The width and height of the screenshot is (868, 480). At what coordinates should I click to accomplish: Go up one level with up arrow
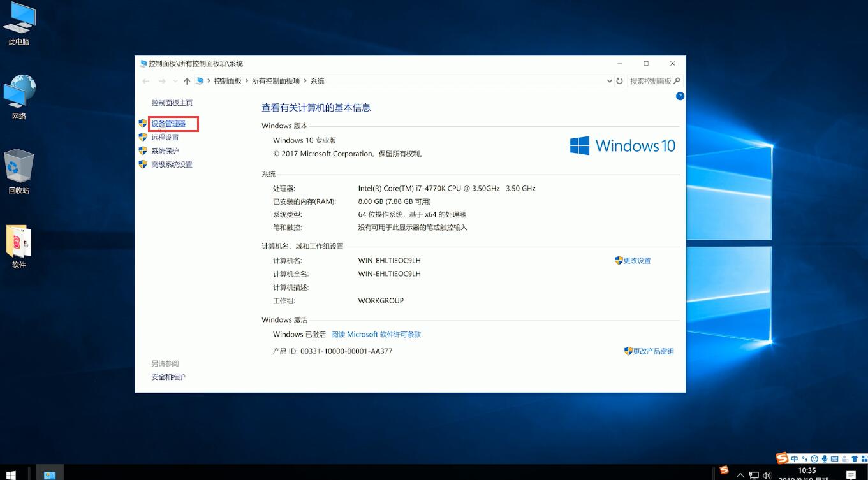(x=187, y=81)
